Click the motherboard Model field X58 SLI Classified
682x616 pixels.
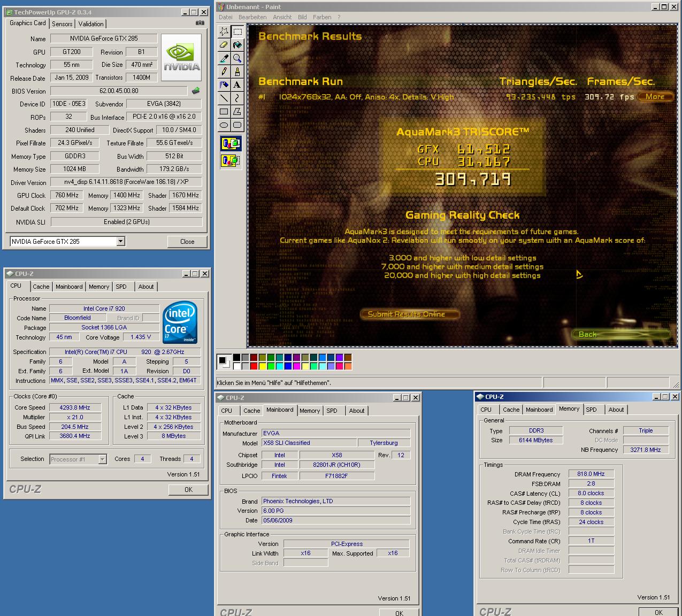pyautogui.click(x=309, y=443)
